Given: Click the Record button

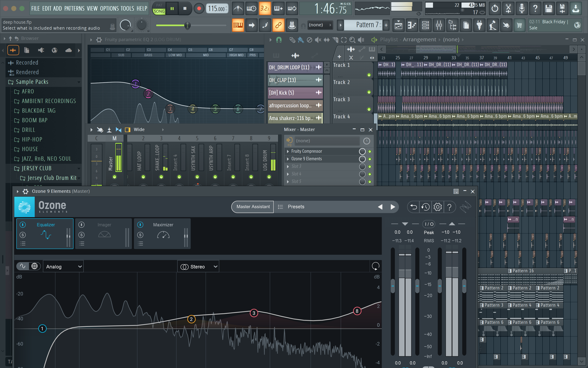Looking at the screenshot, I should point(199,9).
